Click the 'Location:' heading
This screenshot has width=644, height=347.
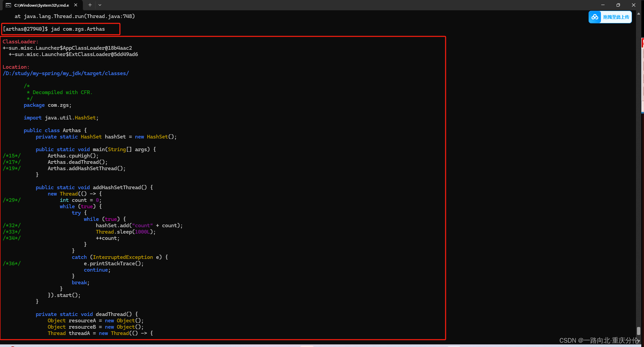(x=16, y=67)
